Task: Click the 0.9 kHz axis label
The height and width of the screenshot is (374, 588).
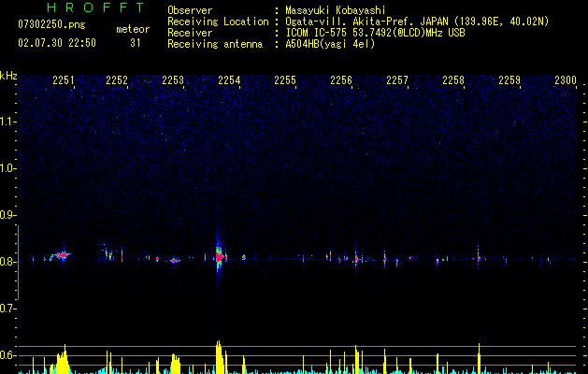Action: coord(7,215)
